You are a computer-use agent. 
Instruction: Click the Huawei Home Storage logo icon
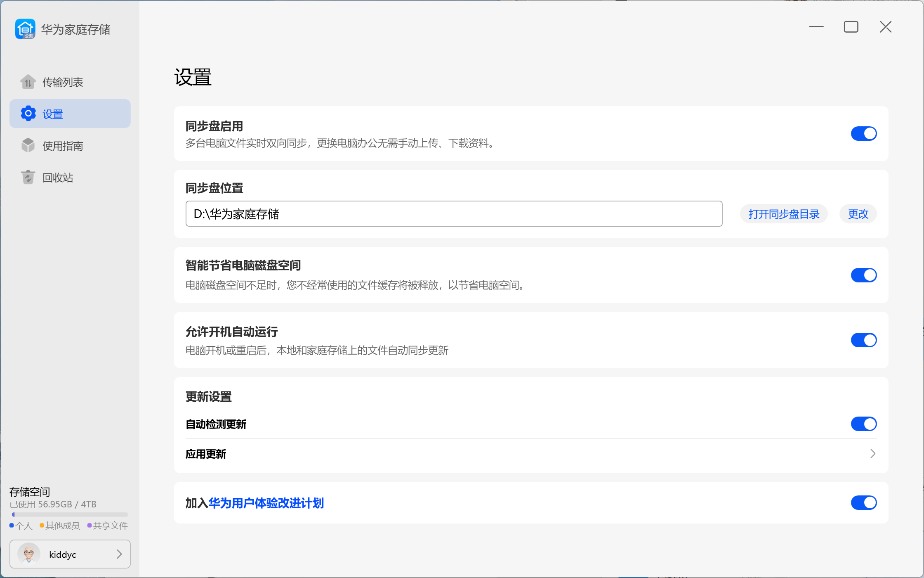point(25,29)
